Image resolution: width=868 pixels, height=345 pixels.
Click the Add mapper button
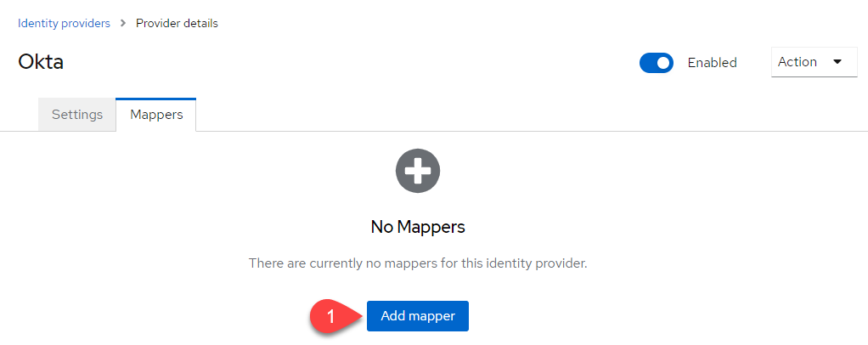417,316
